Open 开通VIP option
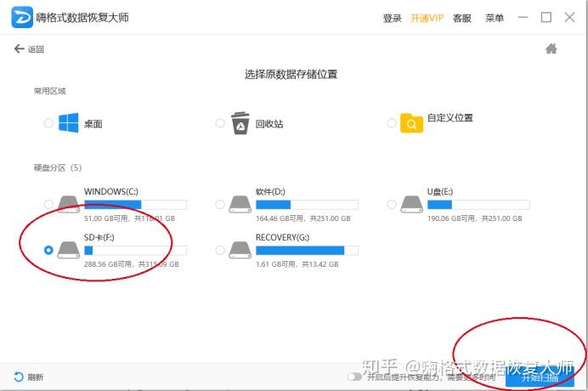This screenshot has width=588, height=391. (427, 18)
